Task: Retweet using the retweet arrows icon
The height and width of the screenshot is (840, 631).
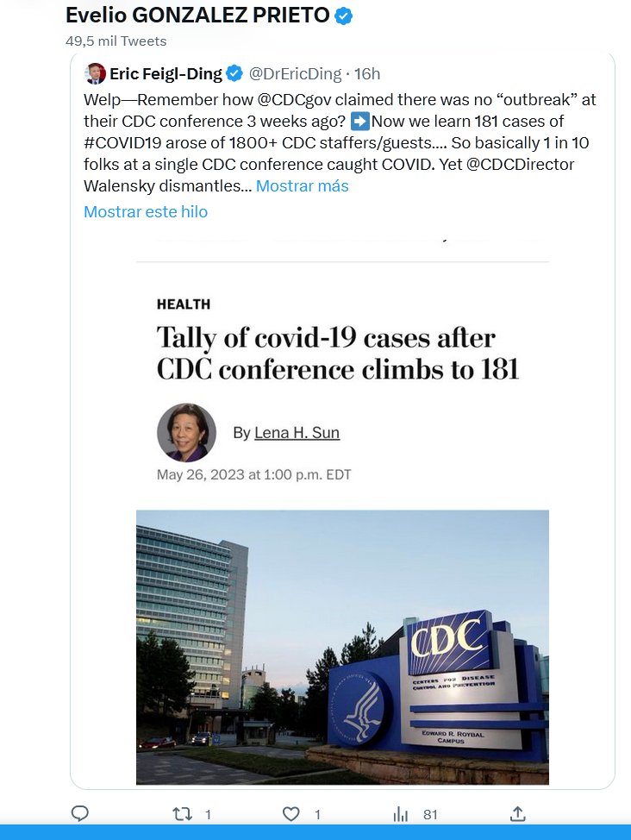Action: pyautogui.click(x=182, y=814)
